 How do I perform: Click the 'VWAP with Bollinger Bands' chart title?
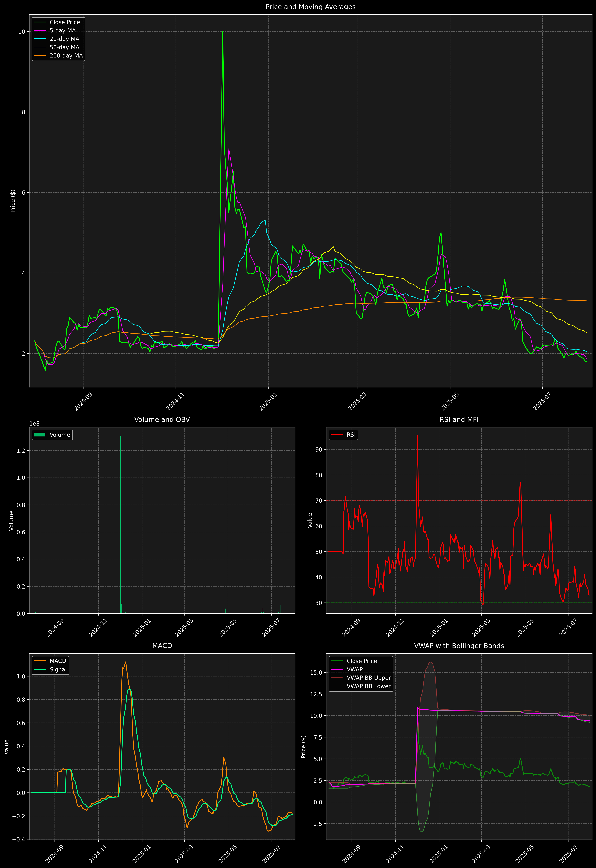[x=459, y=646]
